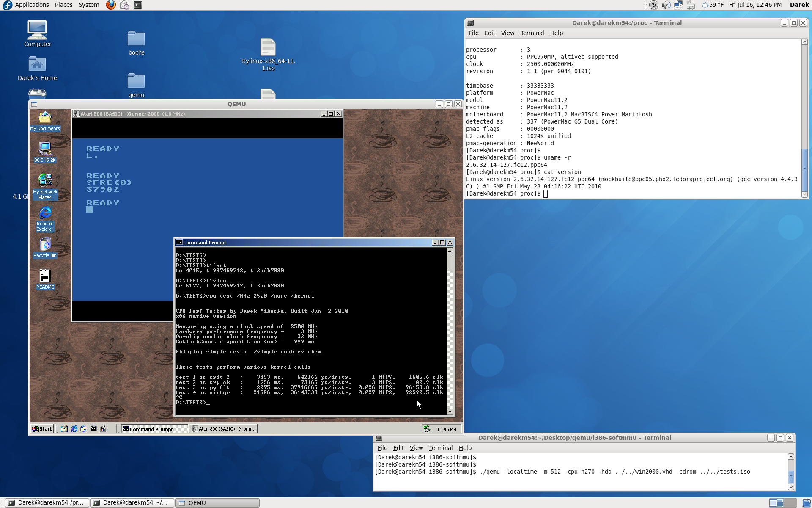Open Terminal menu in /proc Terminal

(532, 33)
